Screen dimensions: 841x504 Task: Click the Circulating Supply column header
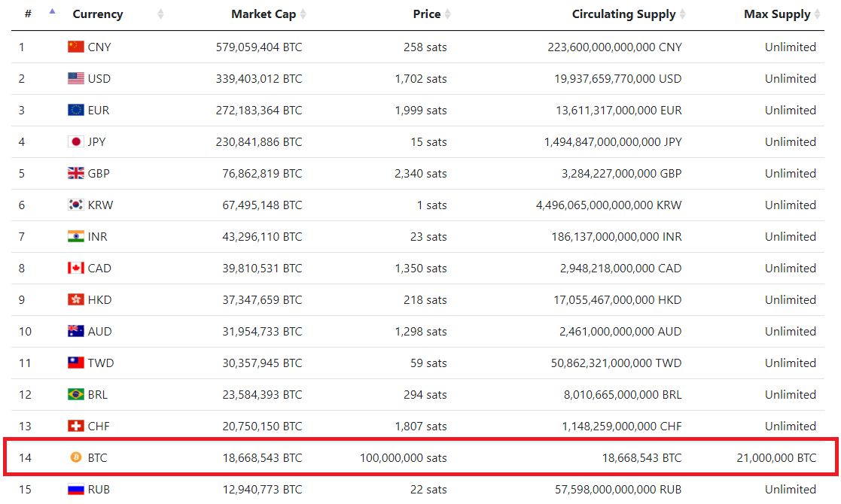(623, 14)
